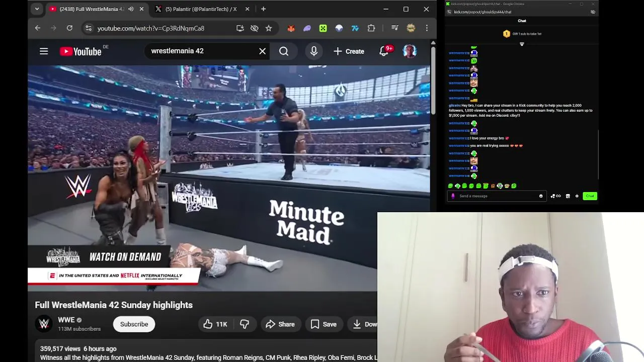Open the Kick channel points icon
644x362 pixels.
pos(555,196)
